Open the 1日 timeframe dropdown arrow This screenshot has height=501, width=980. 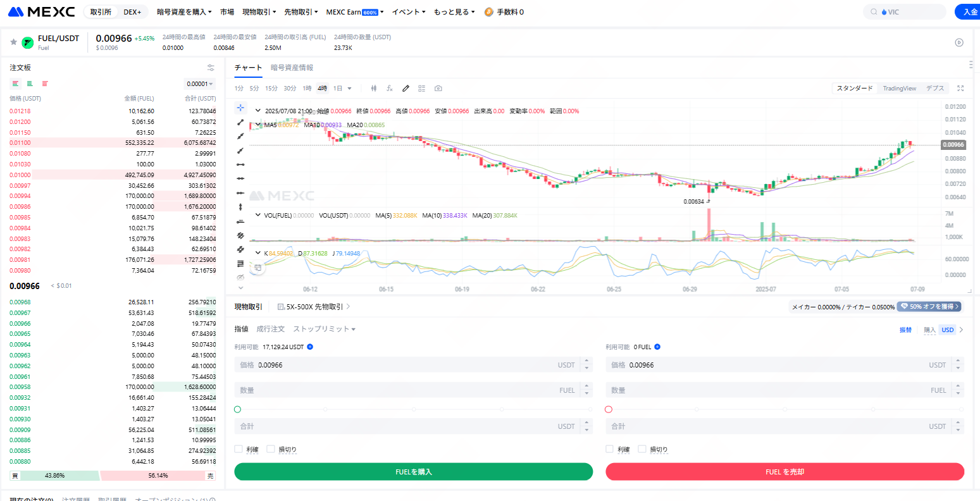(x=349, y=89)
